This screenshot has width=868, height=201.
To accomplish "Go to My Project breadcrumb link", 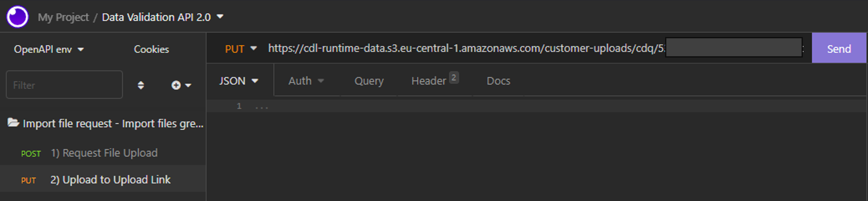I will 63,17.
